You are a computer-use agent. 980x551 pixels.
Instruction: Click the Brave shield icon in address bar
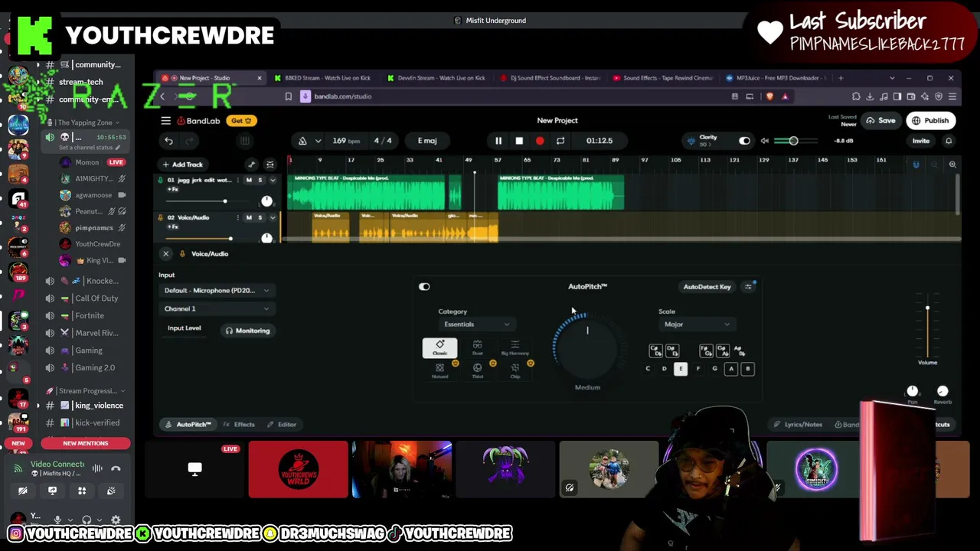769,96
